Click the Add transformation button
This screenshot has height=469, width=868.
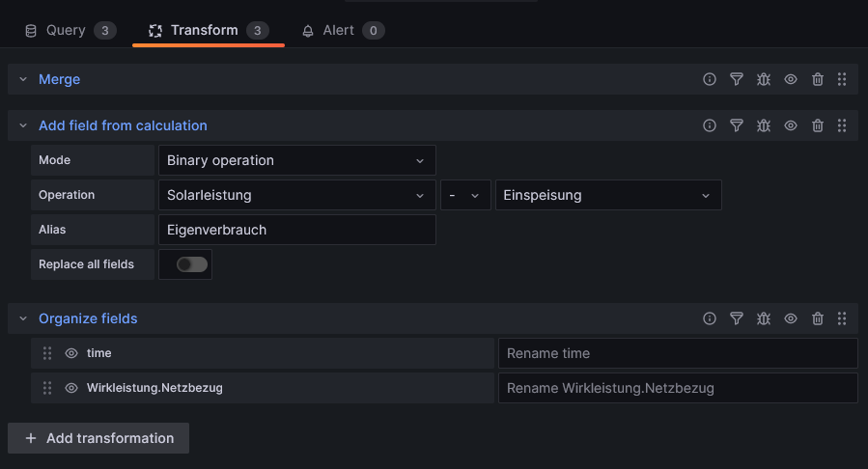coord(98,438)
